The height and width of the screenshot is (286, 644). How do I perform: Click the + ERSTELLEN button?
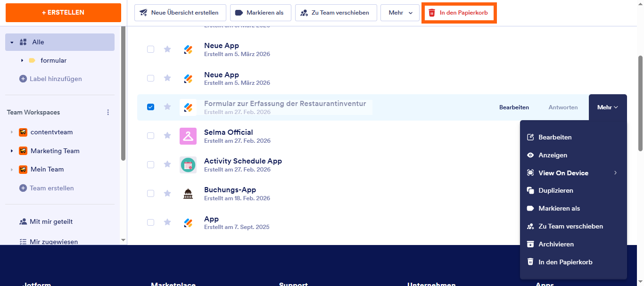click(x=63, y=13)
